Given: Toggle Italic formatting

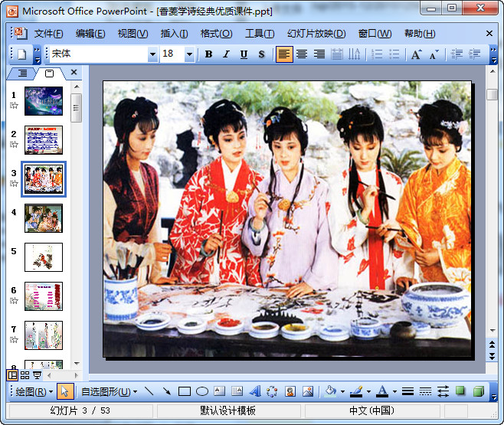Looking at the screenshot, I should pyautogui.click(x=226, y=54).
